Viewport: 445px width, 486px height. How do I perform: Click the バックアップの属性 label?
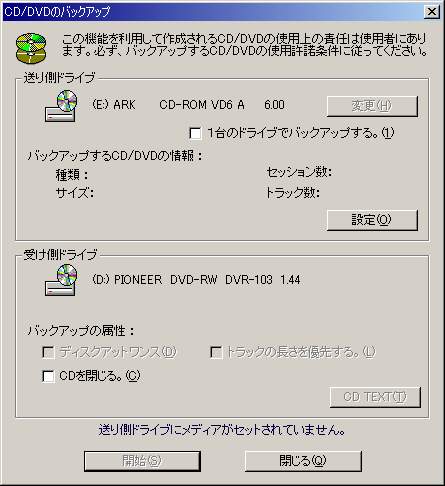(x=81, y=331)
